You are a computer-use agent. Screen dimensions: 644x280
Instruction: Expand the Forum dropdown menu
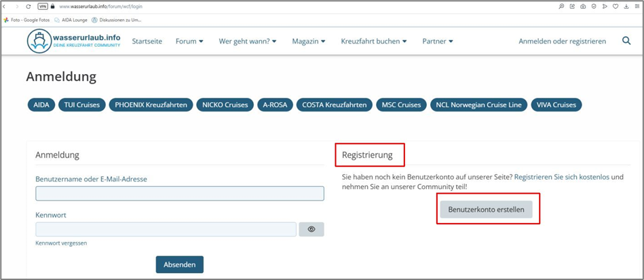pyautogui.click(x=189, y=41)
